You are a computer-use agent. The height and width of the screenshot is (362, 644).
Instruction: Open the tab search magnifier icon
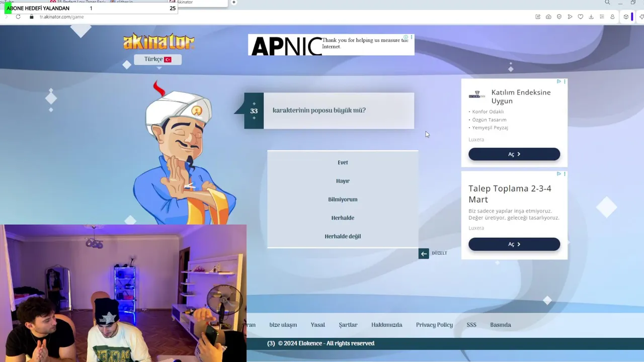click(608, 3)
